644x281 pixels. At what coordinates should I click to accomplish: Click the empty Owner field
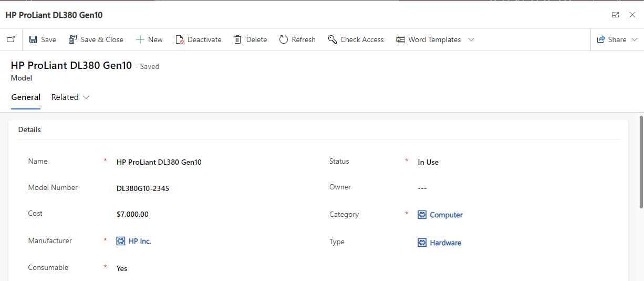(422, 188)
